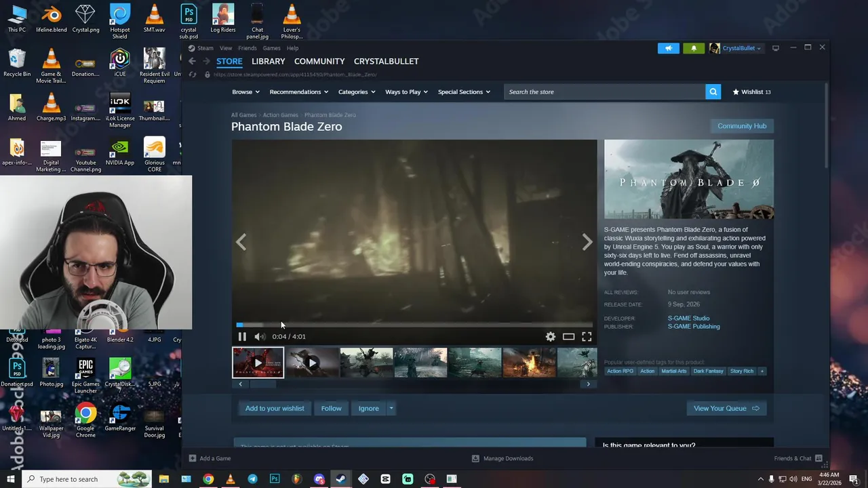
Task: Select the Dark Fantasy tag
Action: click(x=708, y=371)
